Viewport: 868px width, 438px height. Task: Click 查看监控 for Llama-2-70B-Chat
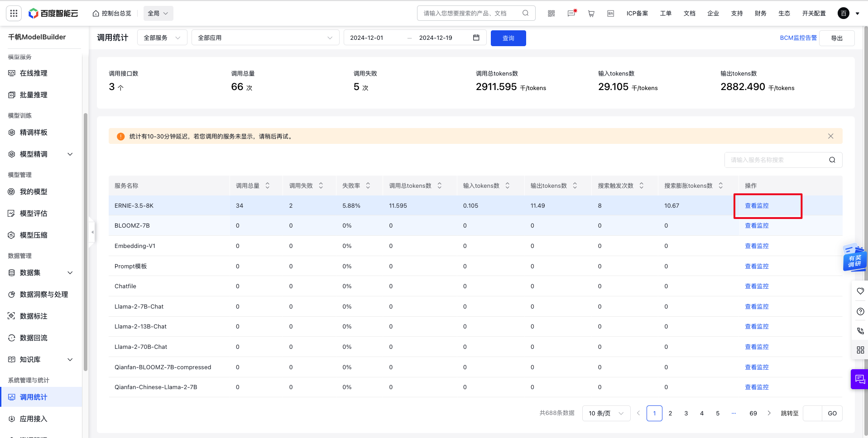[x=757, y=347]
